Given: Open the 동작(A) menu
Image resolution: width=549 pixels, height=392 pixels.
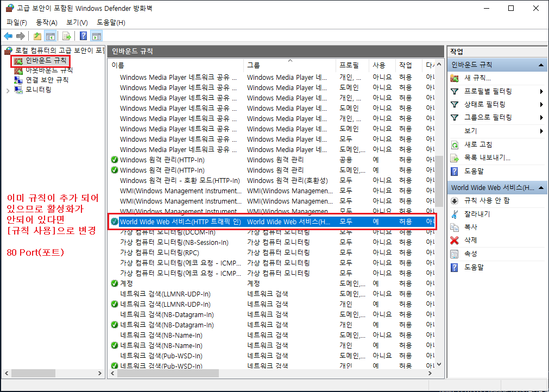Looking at the screenshot, I should pyautogui.click(x=47, y=23).
